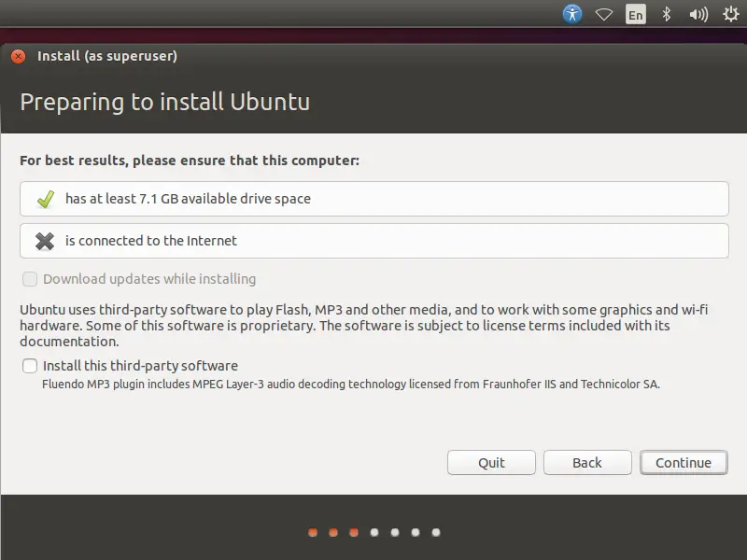Open the sound volume indicator
The width and height of the screenshot is (747, 560).
698,14
